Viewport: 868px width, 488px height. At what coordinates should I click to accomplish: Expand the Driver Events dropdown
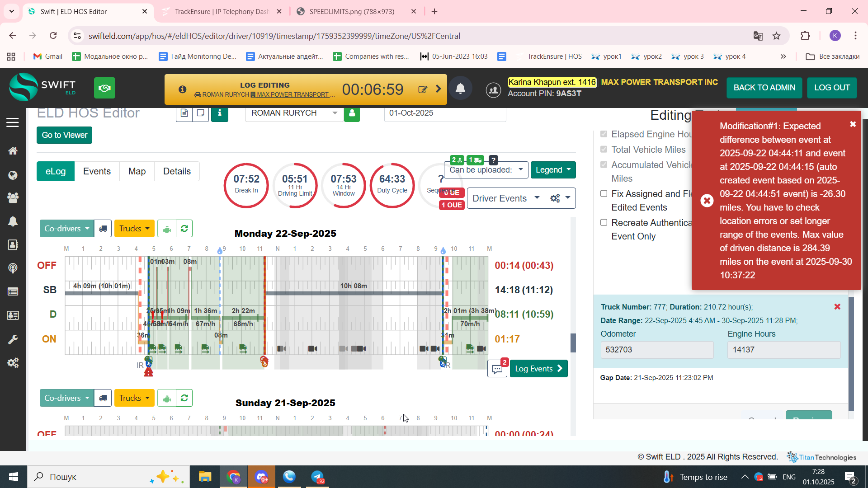pos(505,198)
